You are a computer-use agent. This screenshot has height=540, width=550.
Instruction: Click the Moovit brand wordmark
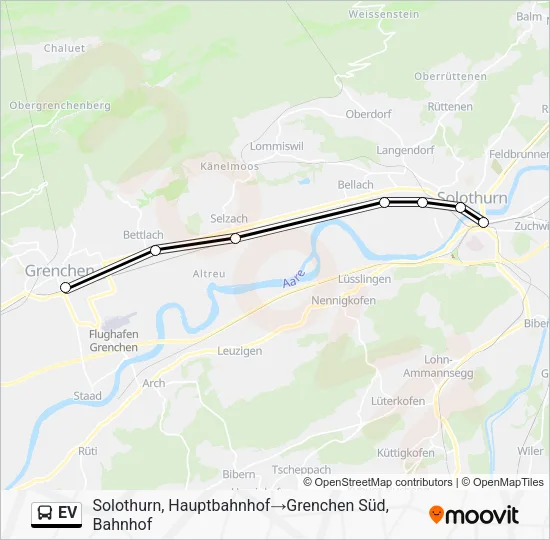[x=481, y=515]
